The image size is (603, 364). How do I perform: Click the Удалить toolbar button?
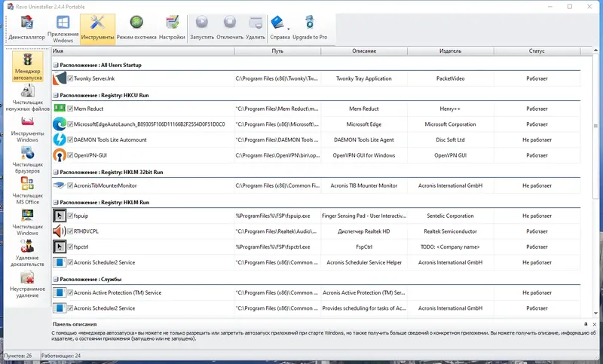click(256, 29)
